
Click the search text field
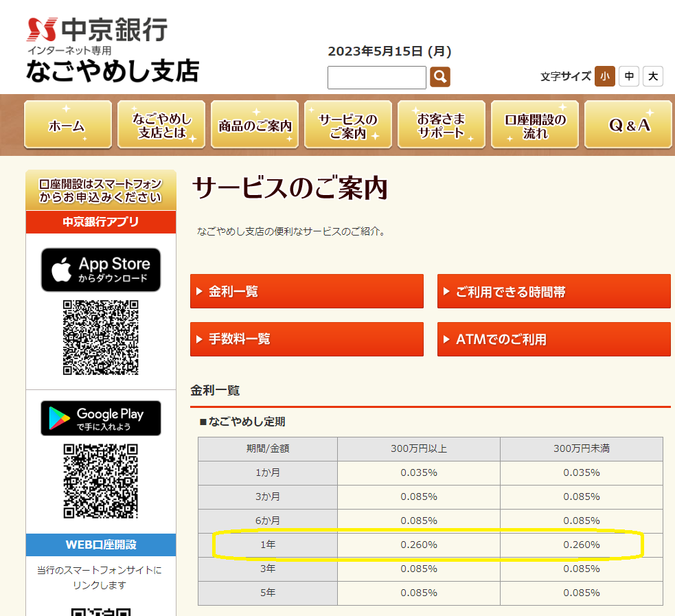[x=377, y=78]
